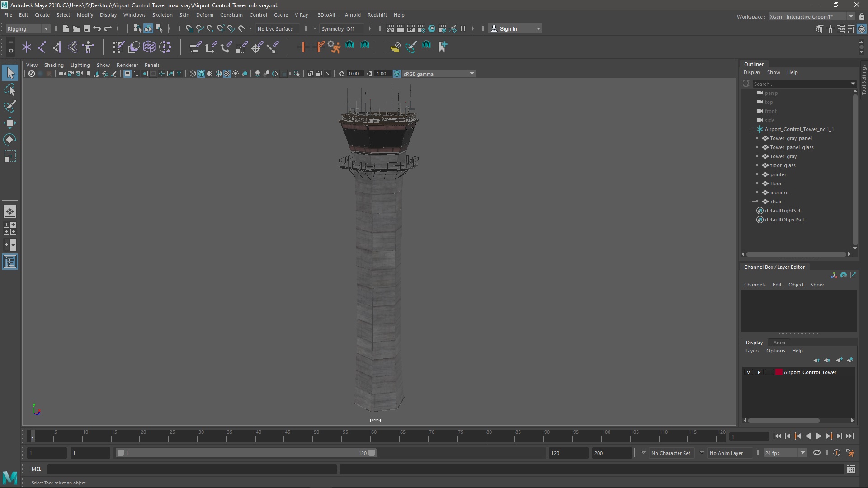Toggle P playback for Airport_Control_Tower layer
This screenshot has width=868, height=488.
click(759, 372)
